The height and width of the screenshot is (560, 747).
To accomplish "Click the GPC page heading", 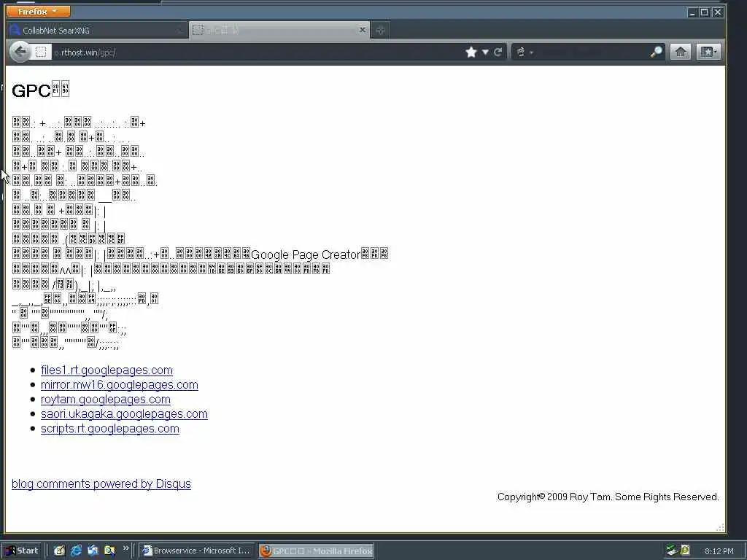I will pos(41,90).
